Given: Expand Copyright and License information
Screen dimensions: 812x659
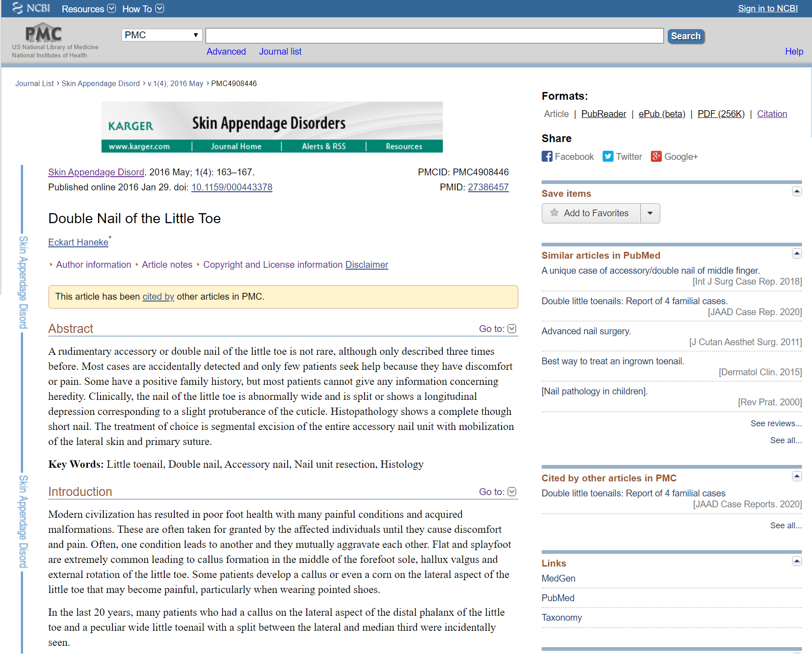Looking at the screenshot, I should [x=273, y=265].
